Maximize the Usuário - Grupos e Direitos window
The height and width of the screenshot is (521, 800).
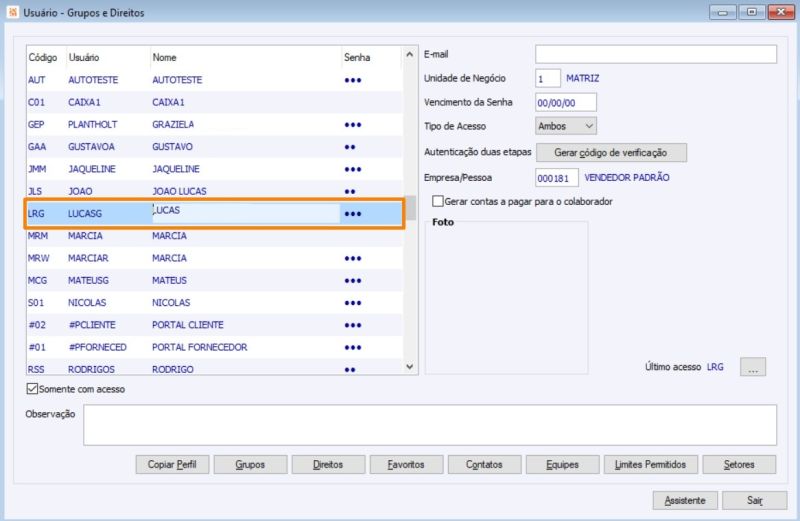[x=752, y=12]
